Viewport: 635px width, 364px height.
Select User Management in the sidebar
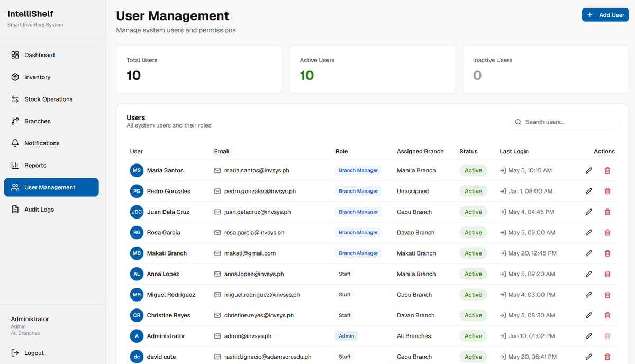pyautogui.click(x=51, y=187)
